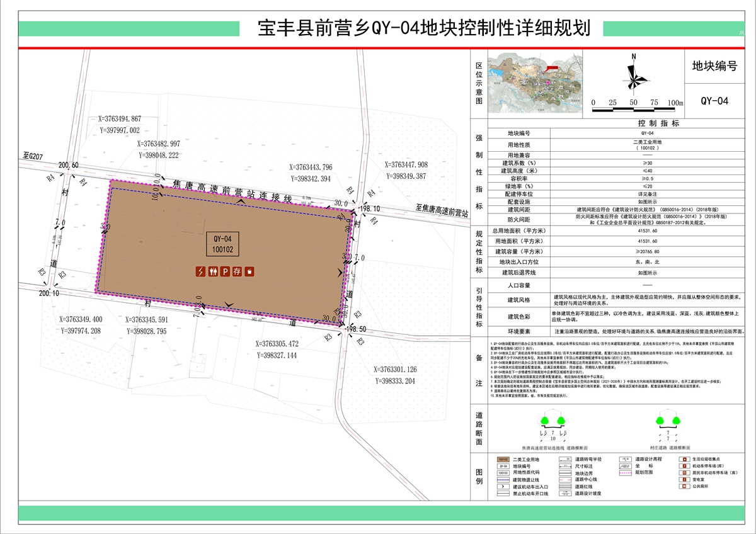Click the title 宝丰县前营乡QY-04地块控制性详细规划

pyautogui.click(x=423, y=29)
